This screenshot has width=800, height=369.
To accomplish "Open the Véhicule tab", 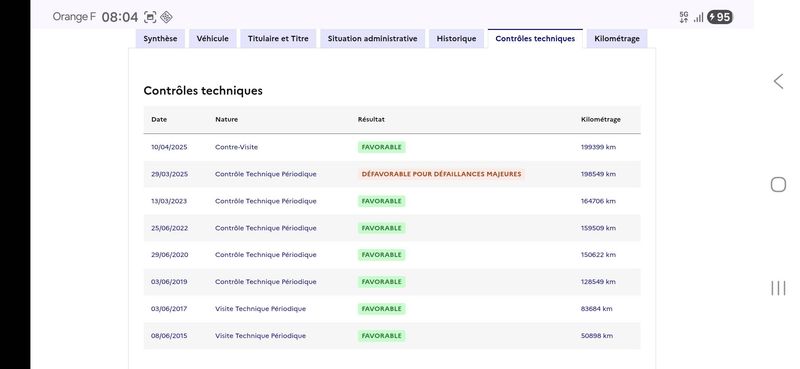I will [213, 39].
